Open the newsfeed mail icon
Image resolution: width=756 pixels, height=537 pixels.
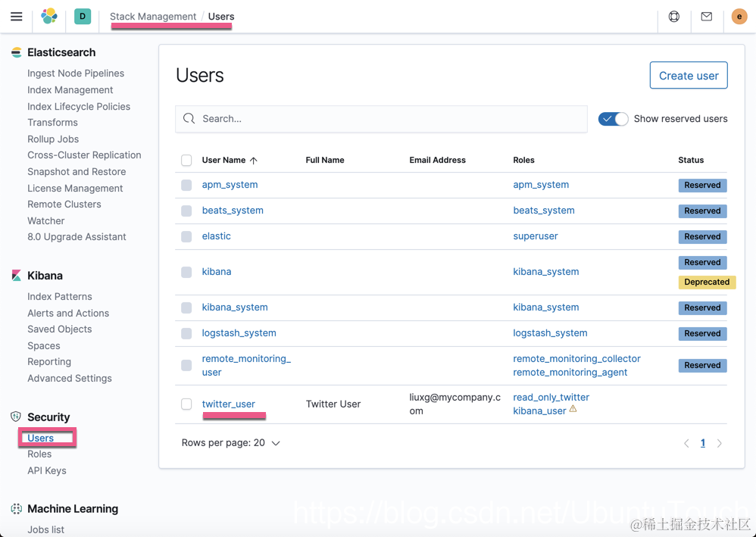[x=706, y=17]
